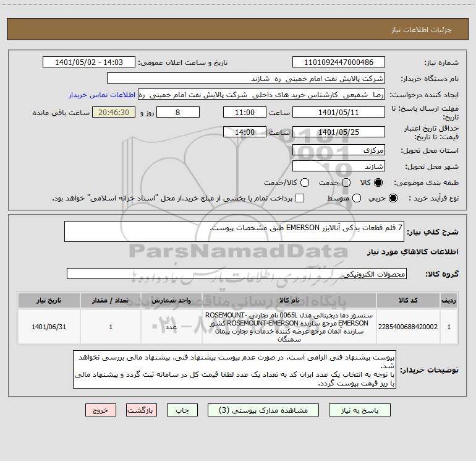Click request creator name field

pos(261,95)
